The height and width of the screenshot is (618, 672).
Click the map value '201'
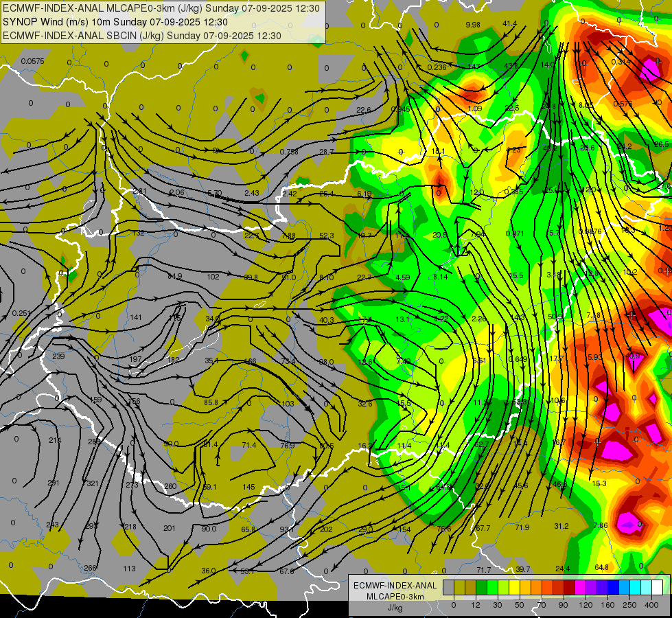tap(170, 528)
